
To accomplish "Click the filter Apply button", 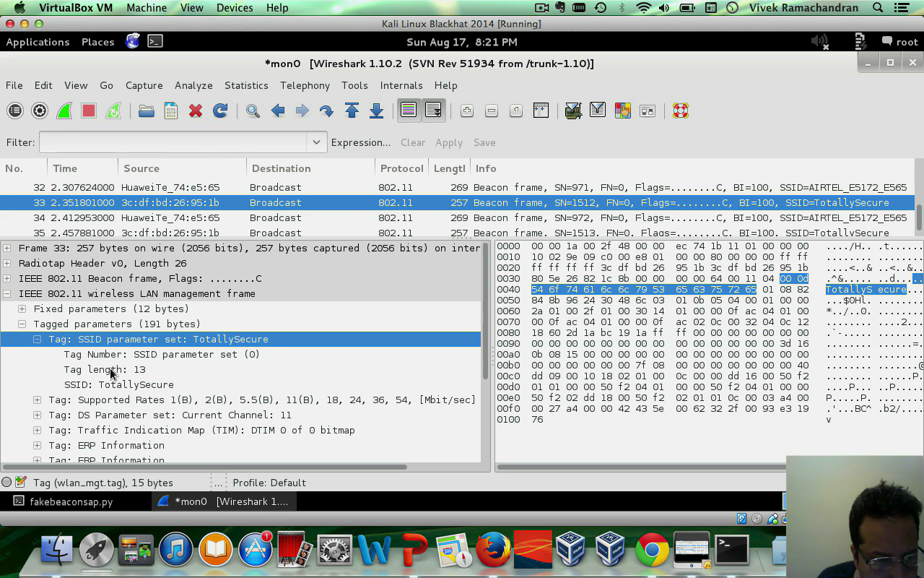I will click(x=448, y=142).
